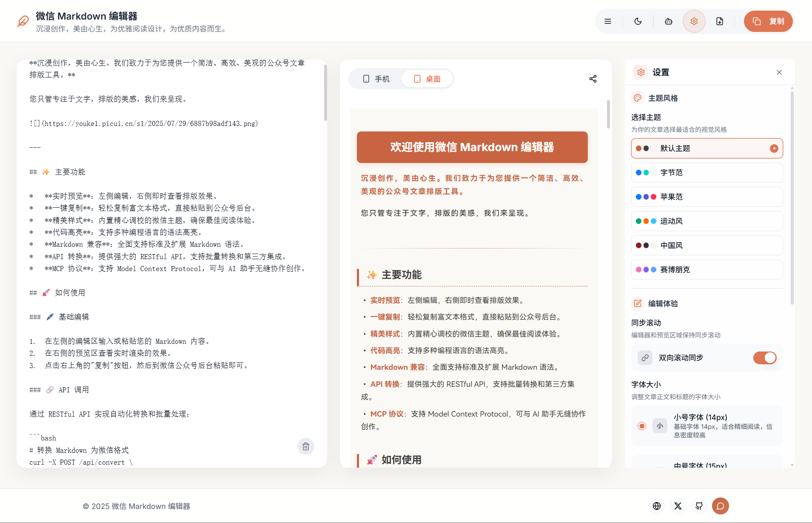Viewport: 812px width, 523px height.
Task: Open the GitHub icon in footer
Action: point(699,506)
